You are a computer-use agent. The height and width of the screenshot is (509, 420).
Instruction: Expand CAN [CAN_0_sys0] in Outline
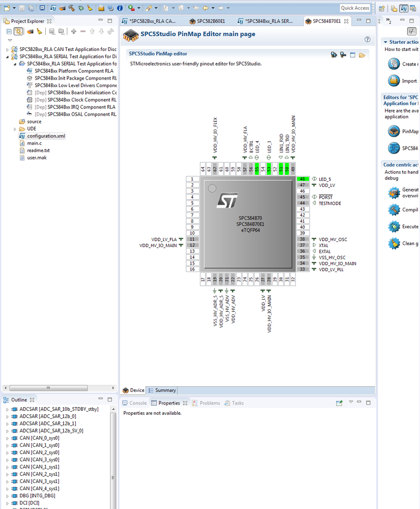(x=8, y=438)
